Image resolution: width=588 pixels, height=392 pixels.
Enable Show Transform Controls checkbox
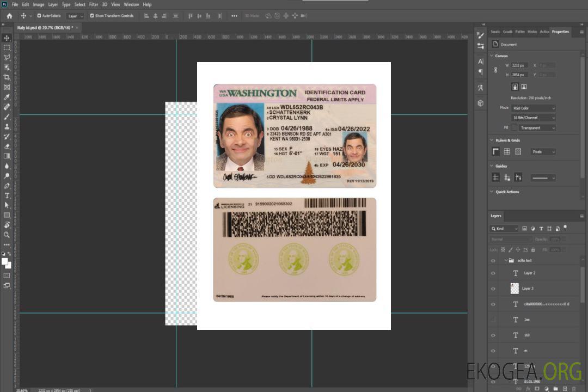click(92, 16)
